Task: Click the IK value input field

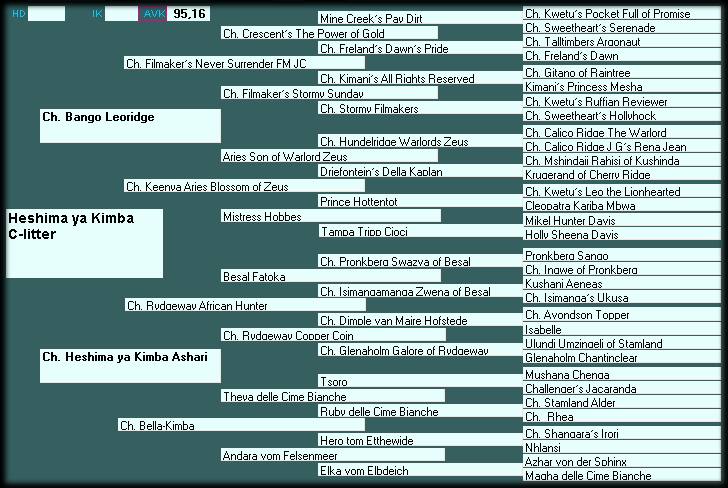Action: 121,14
